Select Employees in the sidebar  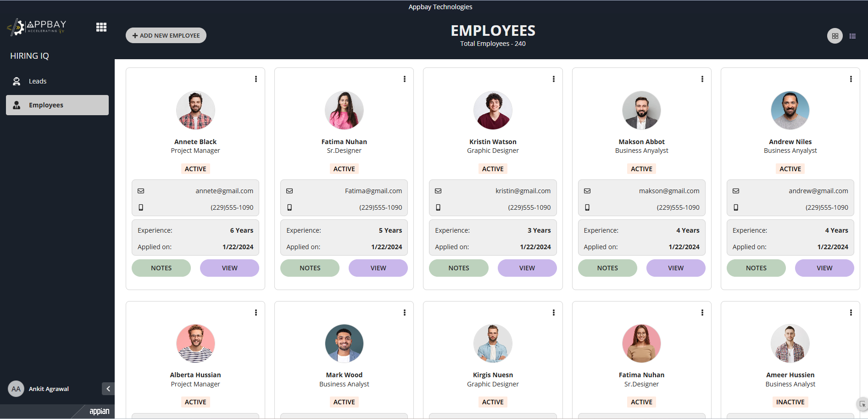(57, 105)
